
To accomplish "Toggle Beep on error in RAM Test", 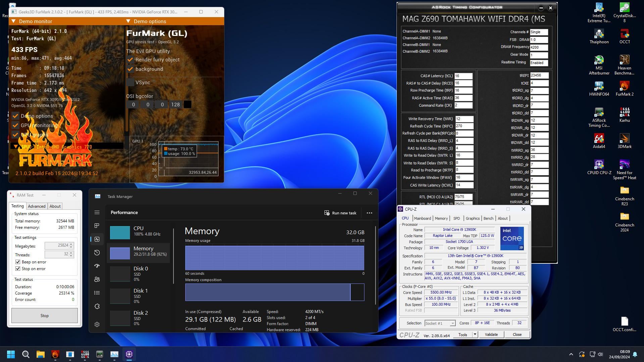I will (x=18, y=262).
